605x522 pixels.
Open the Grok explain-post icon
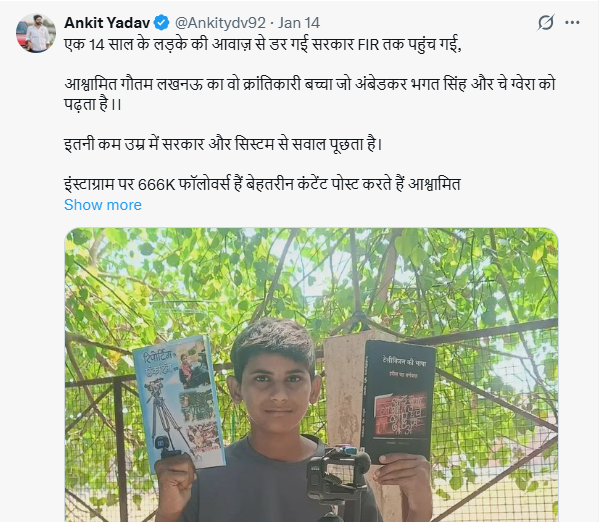tap(546, 22)
